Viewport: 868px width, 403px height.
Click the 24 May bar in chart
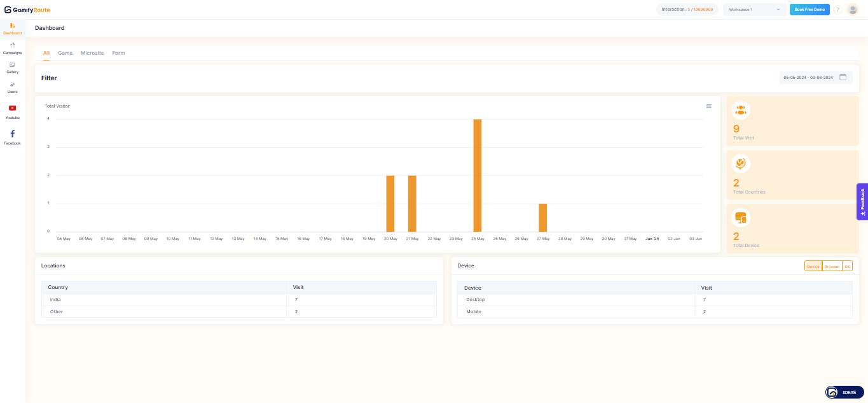478,175
